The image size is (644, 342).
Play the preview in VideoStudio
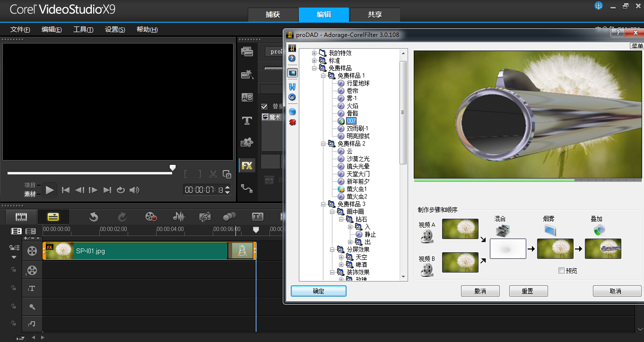pyautogui.click(x=50, y=190)
